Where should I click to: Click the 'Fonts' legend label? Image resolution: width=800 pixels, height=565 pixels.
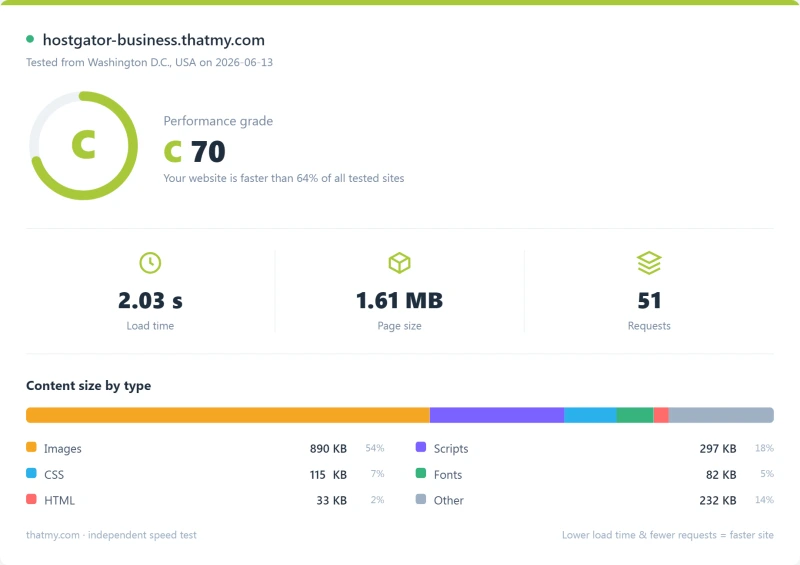point(448,475)
